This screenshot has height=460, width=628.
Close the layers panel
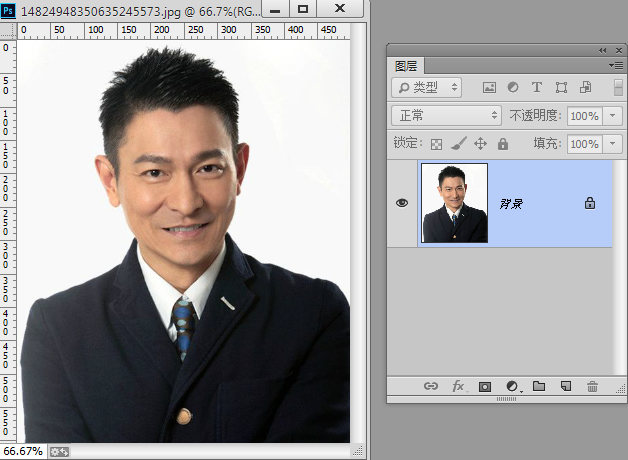click(x=619, y=50)
